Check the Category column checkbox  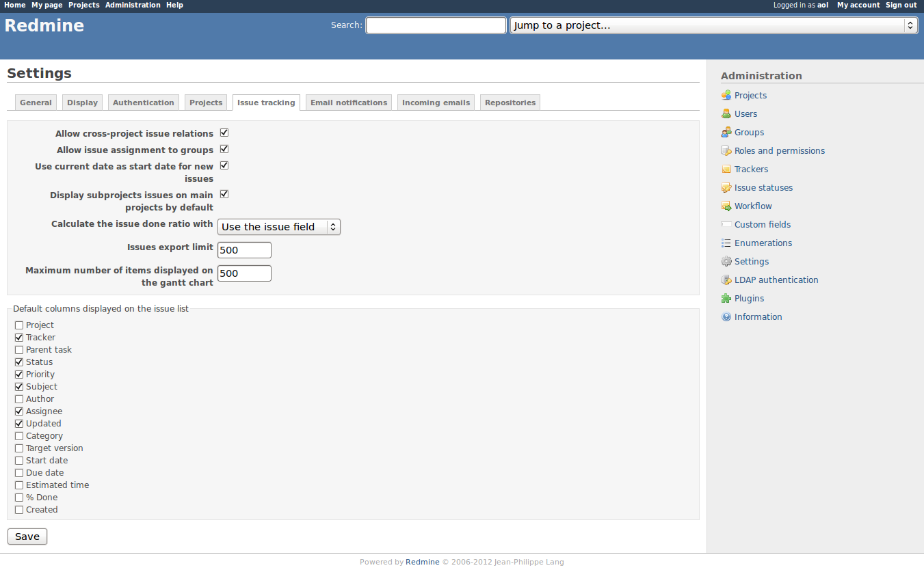click(19, 436)
